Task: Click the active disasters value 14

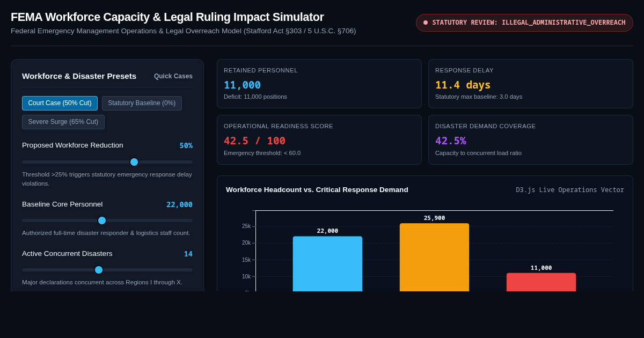Action: [x=188, y=254]
